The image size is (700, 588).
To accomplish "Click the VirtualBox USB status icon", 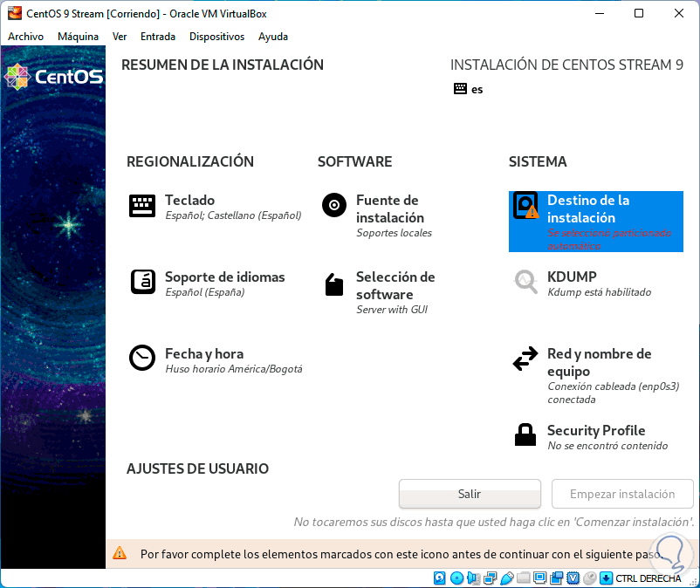I will click(x=507, y=578).
